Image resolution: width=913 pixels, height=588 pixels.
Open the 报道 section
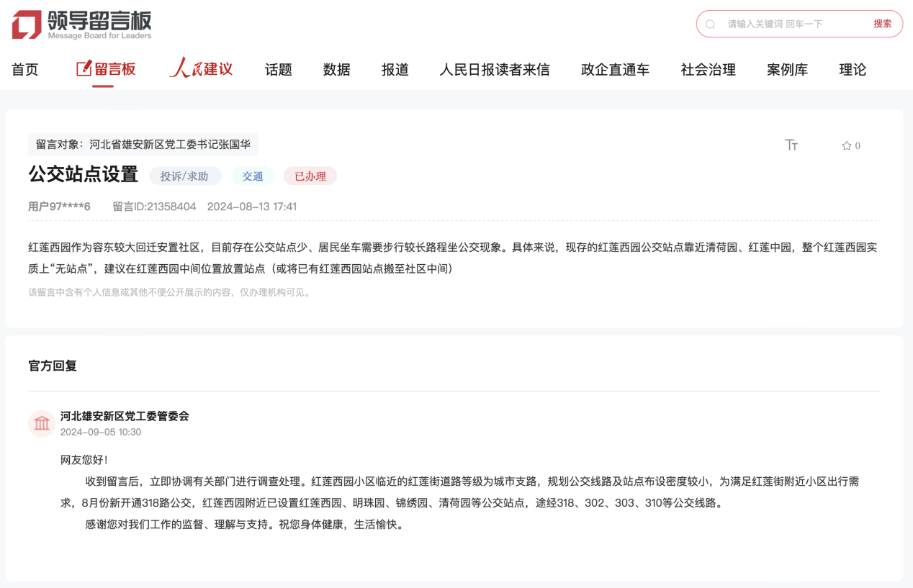395,69
